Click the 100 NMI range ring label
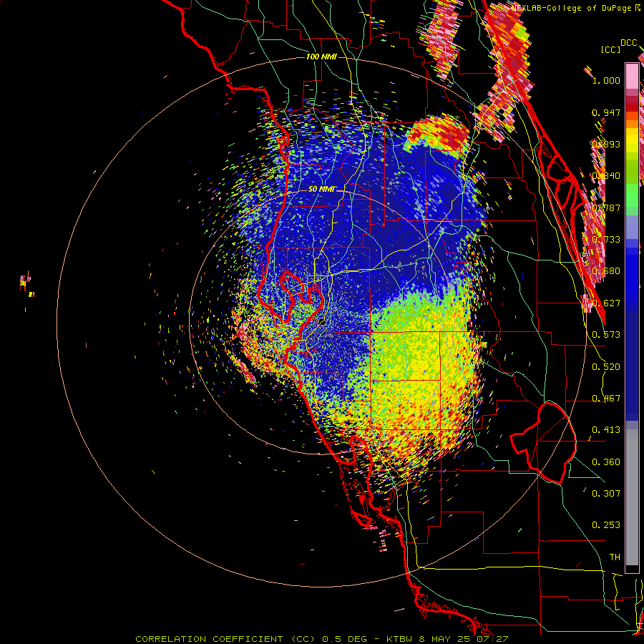The height and width of the screenshot is (644, 644). pyautogui.click(x=321, y=57)
